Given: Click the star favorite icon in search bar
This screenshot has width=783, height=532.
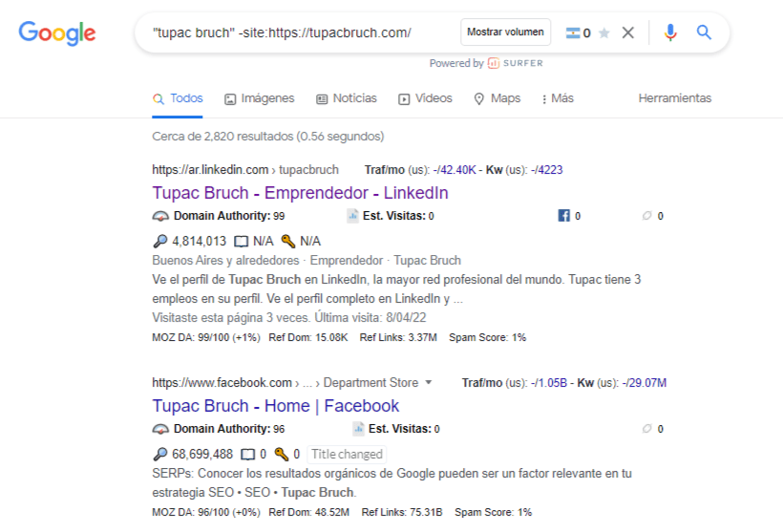Looking at the screenshot, I should point(604,33).
